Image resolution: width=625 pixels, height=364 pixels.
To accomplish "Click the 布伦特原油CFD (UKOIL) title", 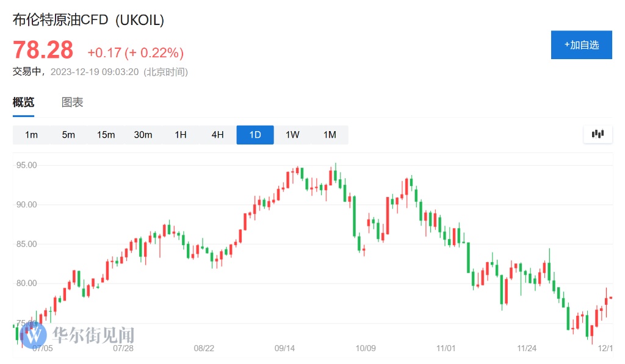I will click(x=89, y=20).
